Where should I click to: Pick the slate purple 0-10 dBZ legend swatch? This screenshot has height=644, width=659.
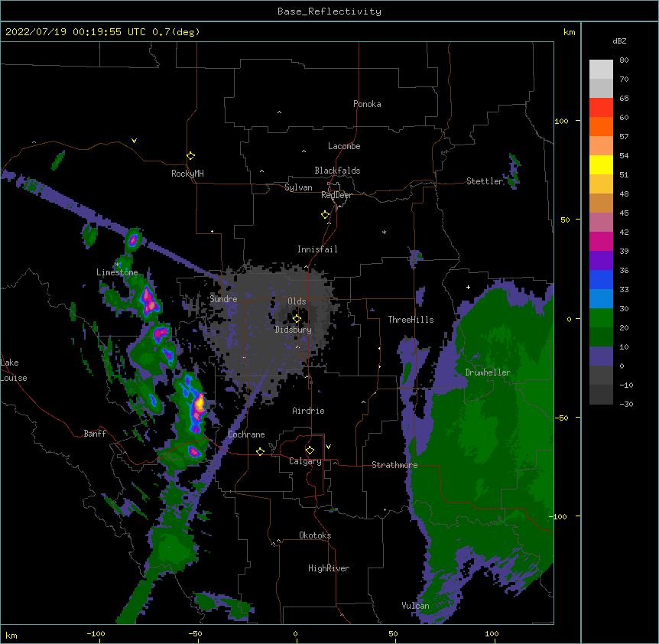[x=601, y=356]
